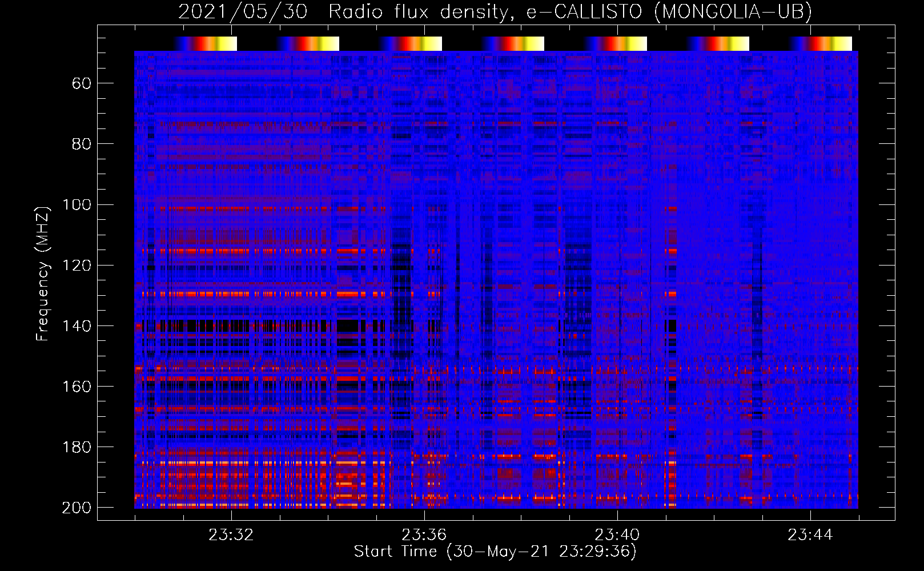Click the last color bar at top right
This screenshot has width=924, height=571.
click(x=821, y=44)
